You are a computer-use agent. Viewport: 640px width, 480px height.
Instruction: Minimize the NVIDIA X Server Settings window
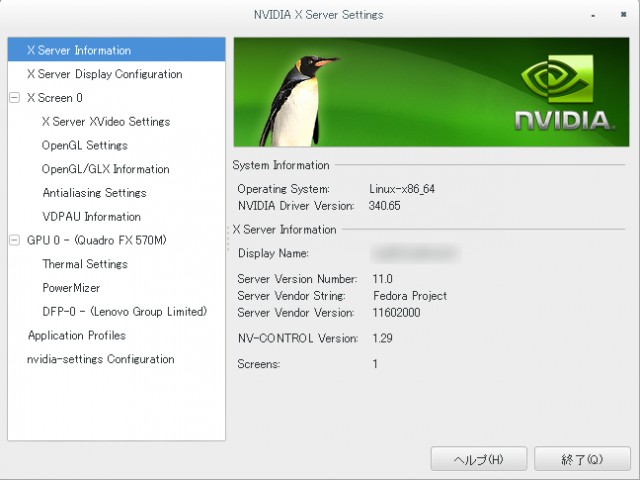tap(593, 15)
